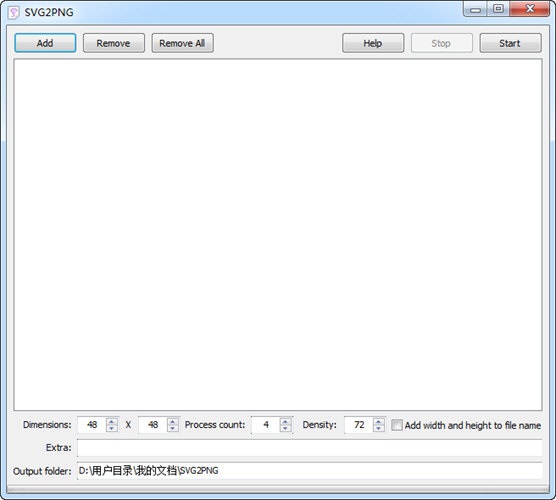This screenshot has width=556, height=500.
Task: Decrease Density value with down arrow
Action: (x=379, y=428)
